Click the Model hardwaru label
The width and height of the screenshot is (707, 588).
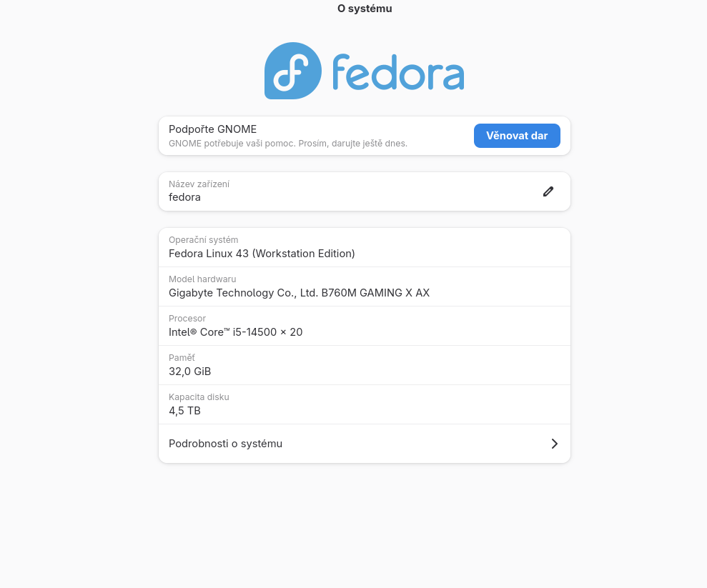coord(202,279)
